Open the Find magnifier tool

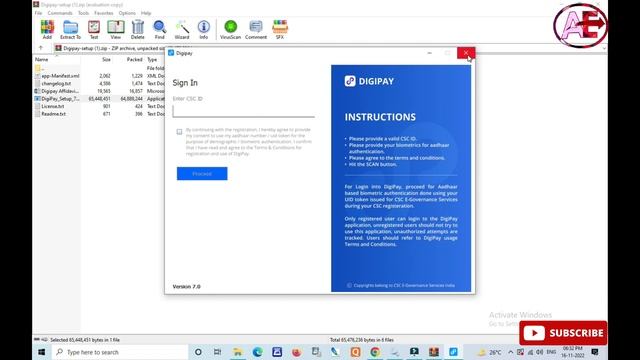[x=160, y=30]
